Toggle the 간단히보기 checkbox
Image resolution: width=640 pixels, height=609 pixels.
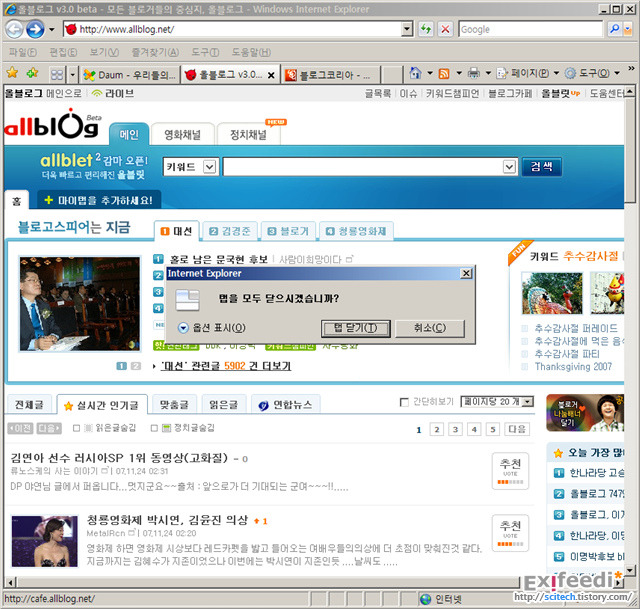point(404,402)
